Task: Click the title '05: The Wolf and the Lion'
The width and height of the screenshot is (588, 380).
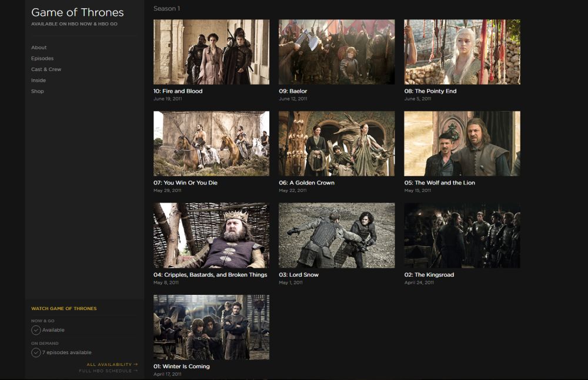Action: pyautogui.click(x=439, y=183)
